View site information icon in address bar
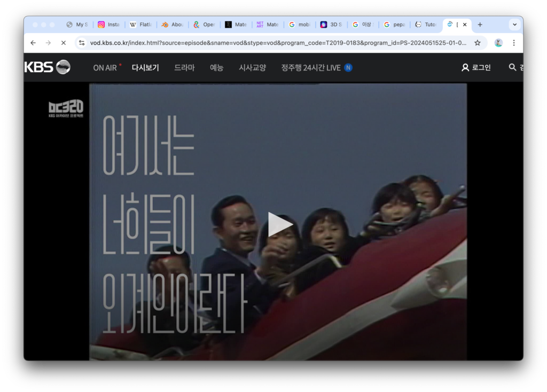Viewport: 547px width, 392px height. tap(81, 43)
